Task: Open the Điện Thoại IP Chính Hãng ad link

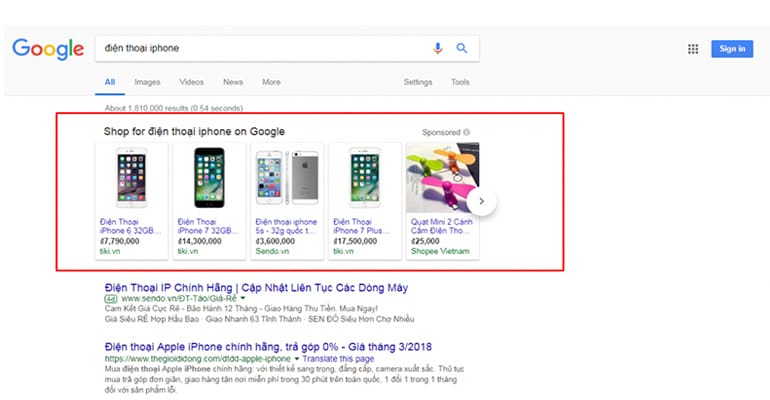Action: 243,288
